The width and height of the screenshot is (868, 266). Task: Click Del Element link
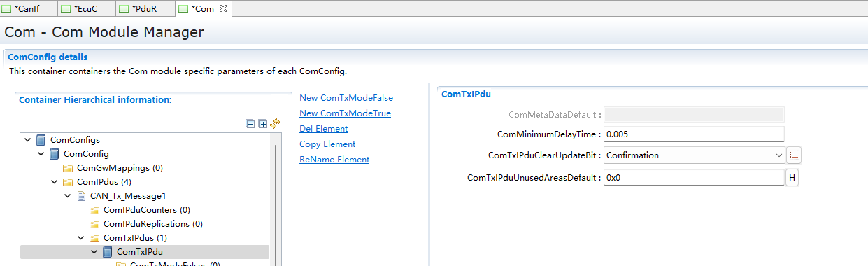pos(323,129)
